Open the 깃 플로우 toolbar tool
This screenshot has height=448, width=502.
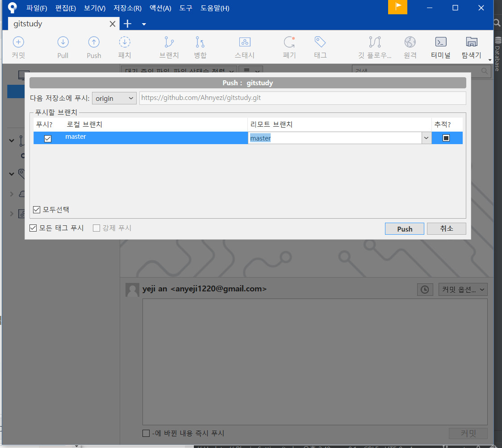[375, 47]
